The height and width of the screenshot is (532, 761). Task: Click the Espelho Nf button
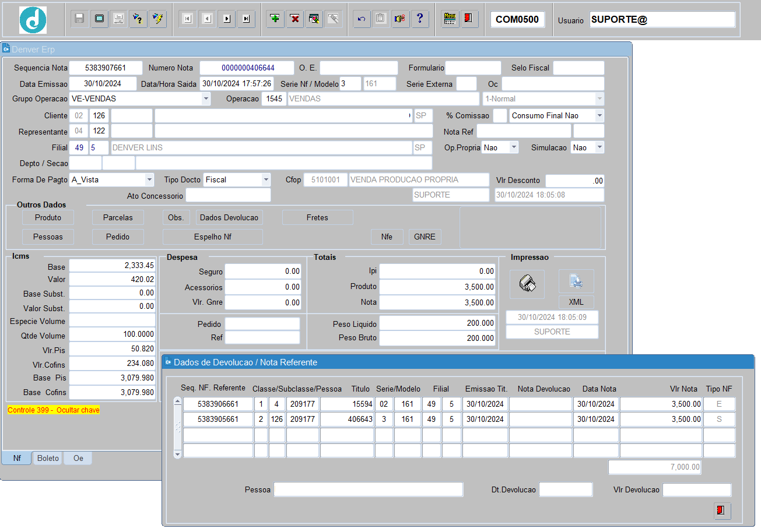212,237
